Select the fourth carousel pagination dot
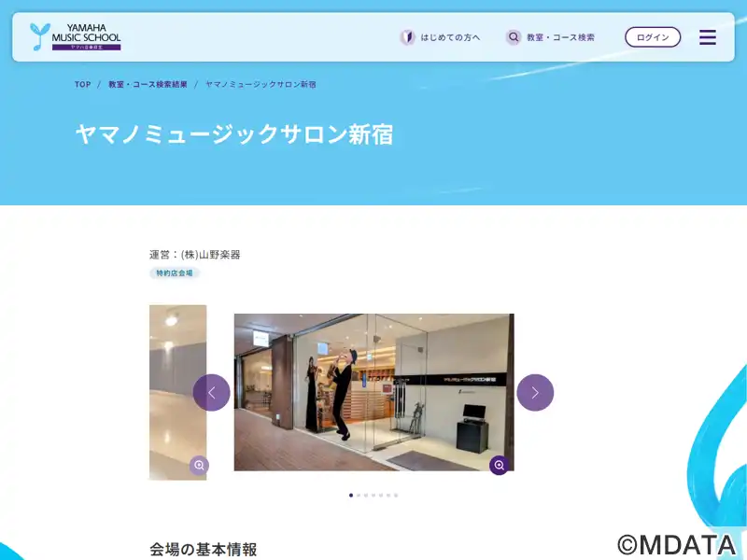 [373, 496]
